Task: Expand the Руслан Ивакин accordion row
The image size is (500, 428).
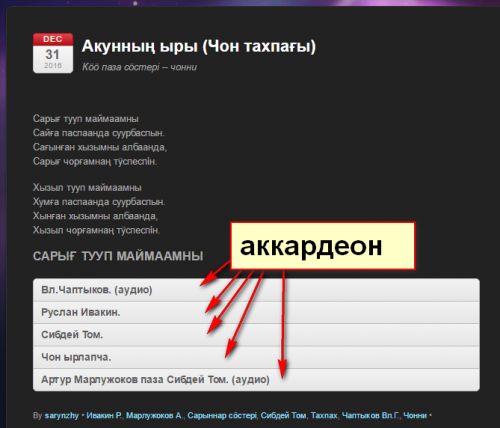Action: pyautogui.click(x=256, y=312)
